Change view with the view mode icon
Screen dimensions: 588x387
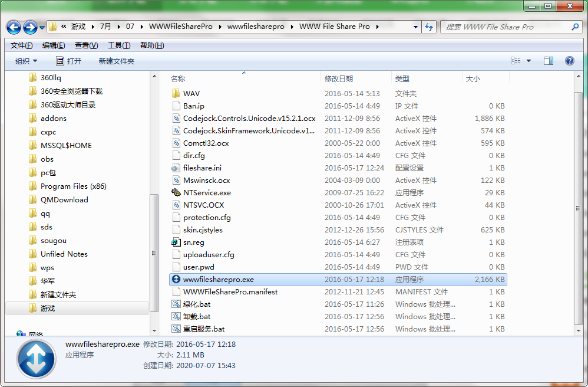(x=516, y=60)
